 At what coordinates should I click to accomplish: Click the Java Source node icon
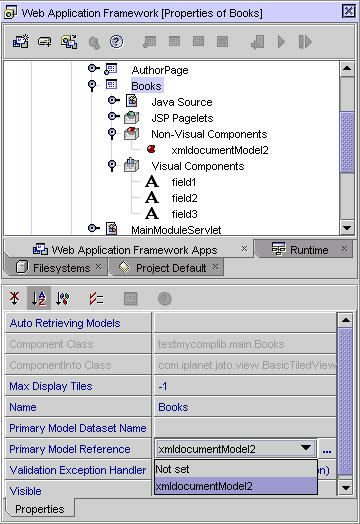click(132, 101)
